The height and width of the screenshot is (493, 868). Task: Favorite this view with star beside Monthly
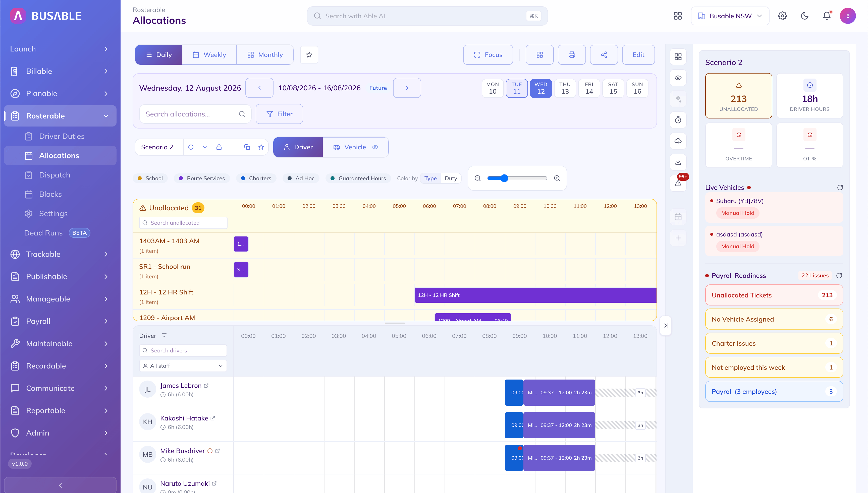(309, 54)
